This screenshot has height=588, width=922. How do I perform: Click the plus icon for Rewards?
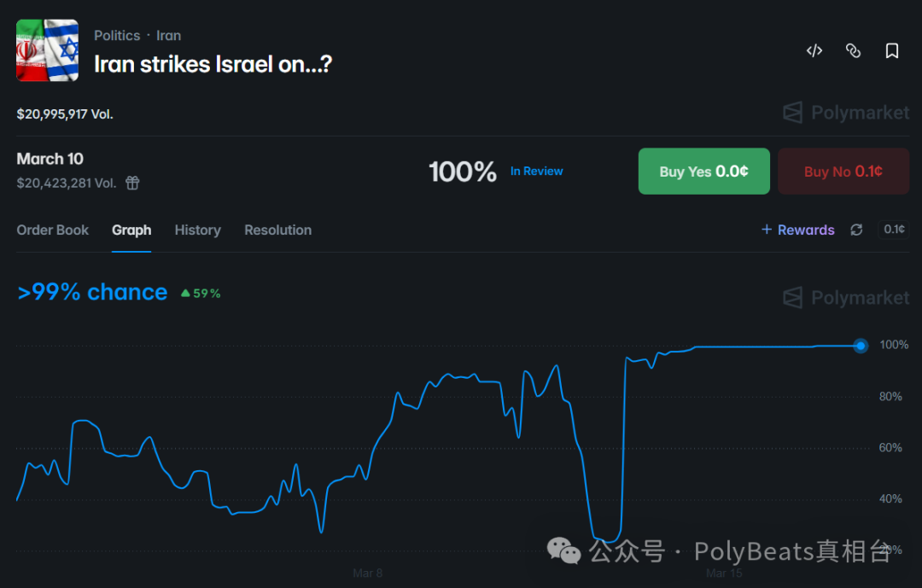(x=767, y=230)
